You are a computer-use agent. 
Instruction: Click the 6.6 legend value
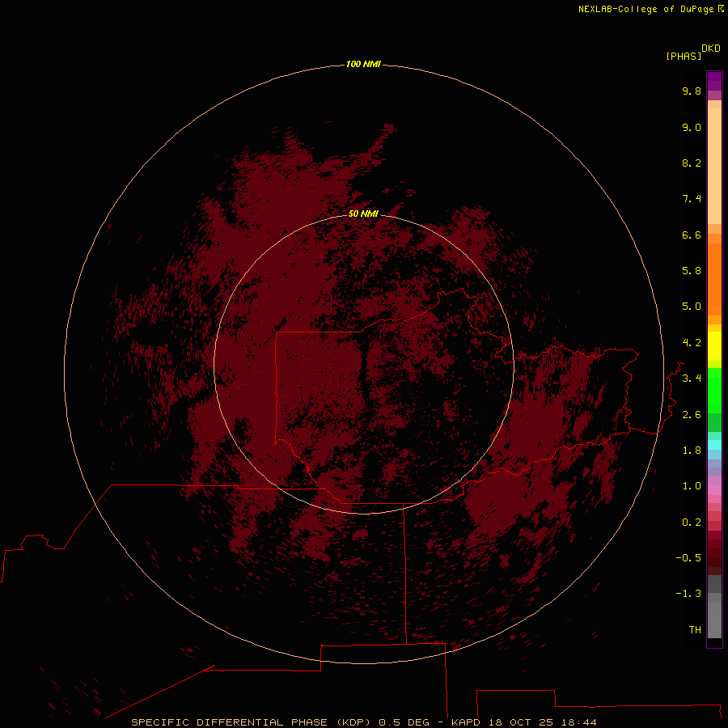click(x=692, y=235)
